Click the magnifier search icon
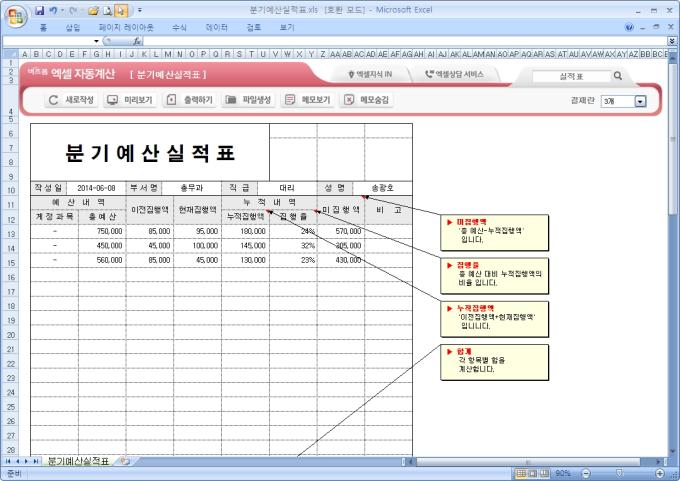Image resolution: width=680 pixels, height=481 pixels. (x=618, y=76)
